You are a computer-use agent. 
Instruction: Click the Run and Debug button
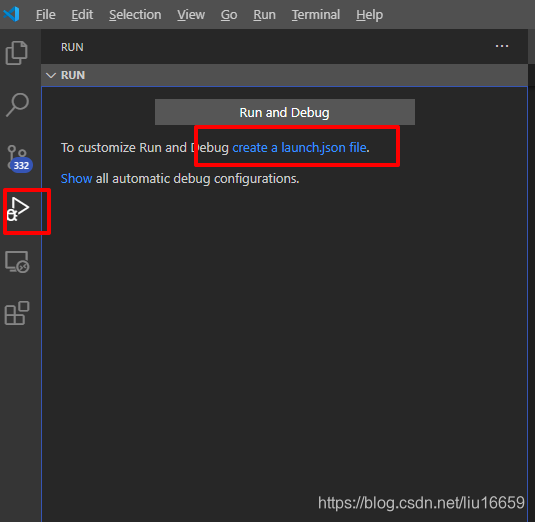(x=285, y=112)
